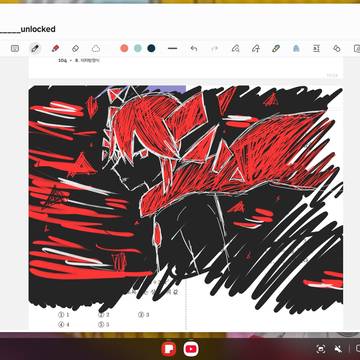Pick the coral red color swatch
This screenshot has height=360, width=360.
[124, 49]
